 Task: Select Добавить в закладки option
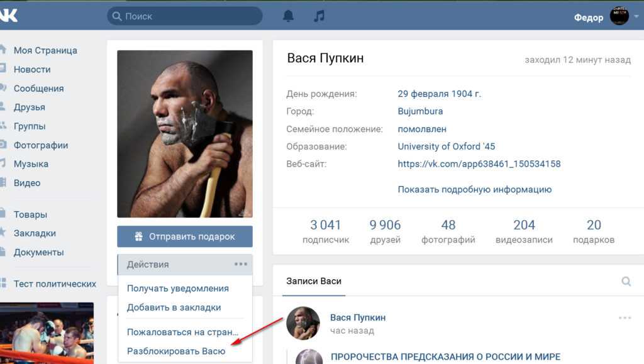pyautogui.click(x=174, y=307)
